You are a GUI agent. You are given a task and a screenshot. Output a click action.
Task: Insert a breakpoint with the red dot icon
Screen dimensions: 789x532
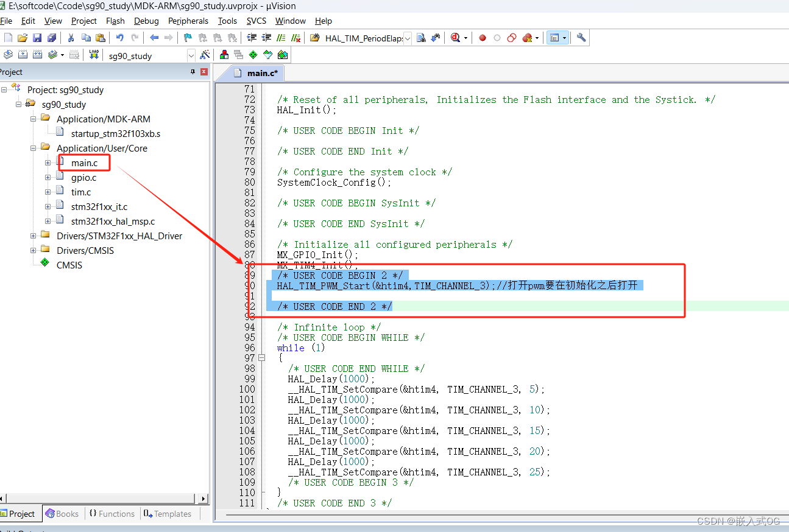(x=483, y=38)
